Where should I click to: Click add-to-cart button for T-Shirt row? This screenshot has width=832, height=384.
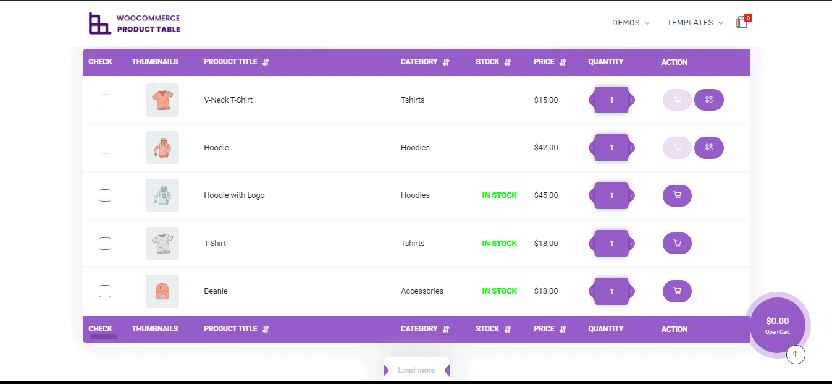tap(677, 243)
